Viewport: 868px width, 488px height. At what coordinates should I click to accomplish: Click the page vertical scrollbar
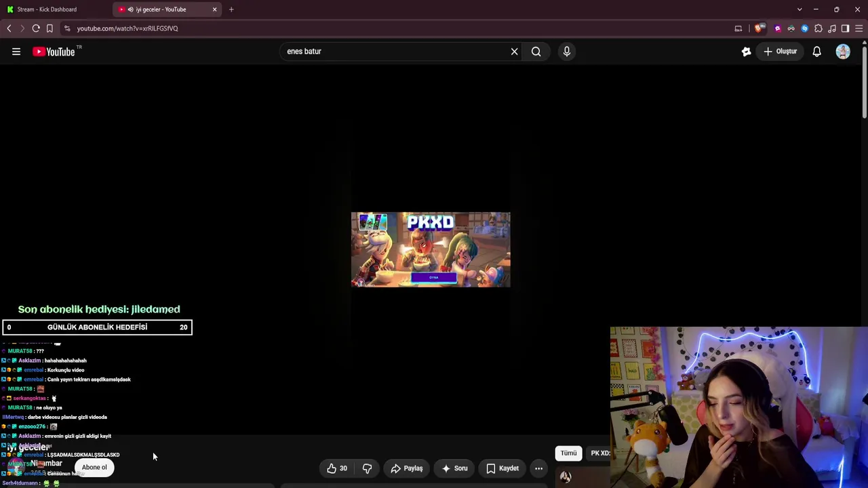(864, 81)
